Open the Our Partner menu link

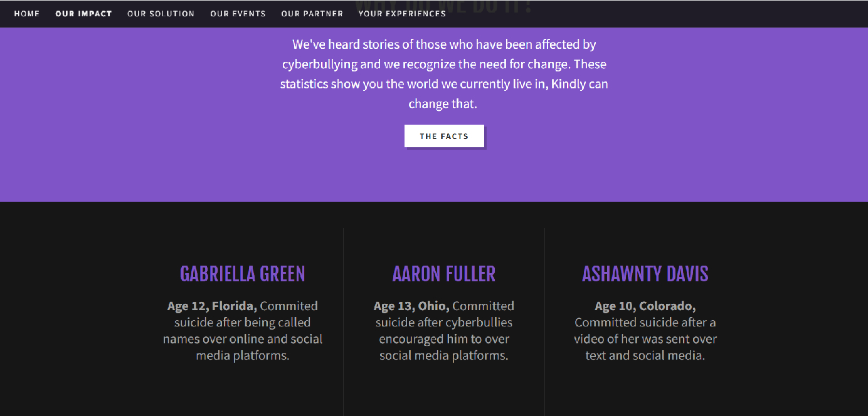click(312, 14)
